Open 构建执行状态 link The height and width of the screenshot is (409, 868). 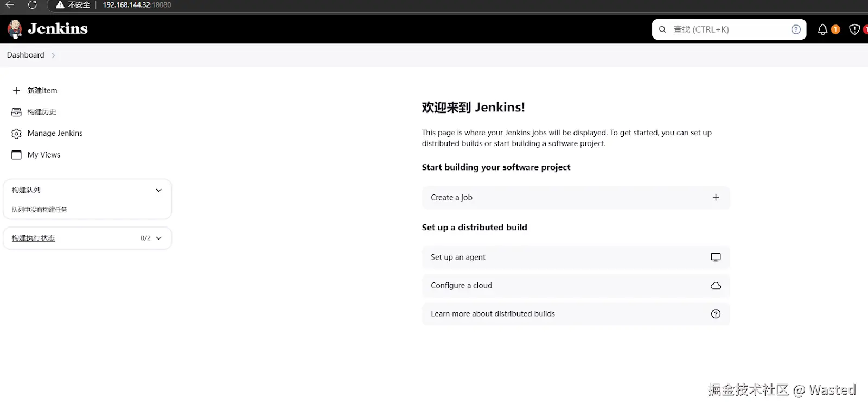pos(33,238)
